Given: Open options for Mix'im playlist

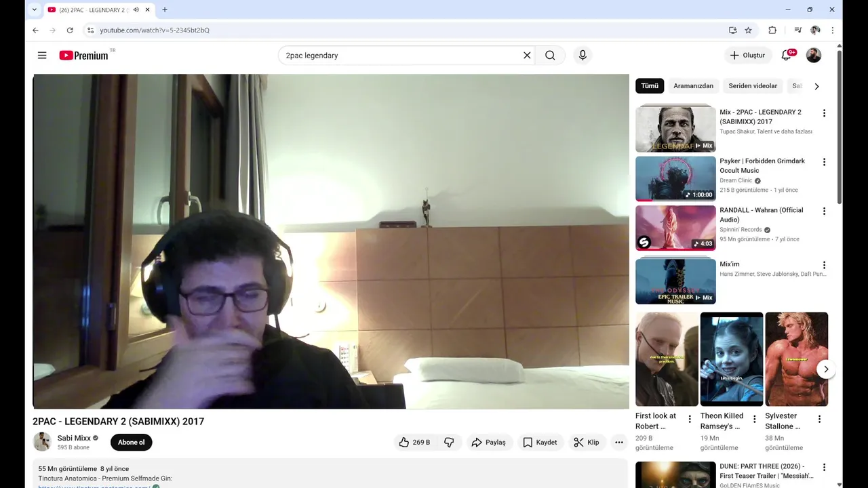Looking at the screenshot, I should tap(824, 265).
